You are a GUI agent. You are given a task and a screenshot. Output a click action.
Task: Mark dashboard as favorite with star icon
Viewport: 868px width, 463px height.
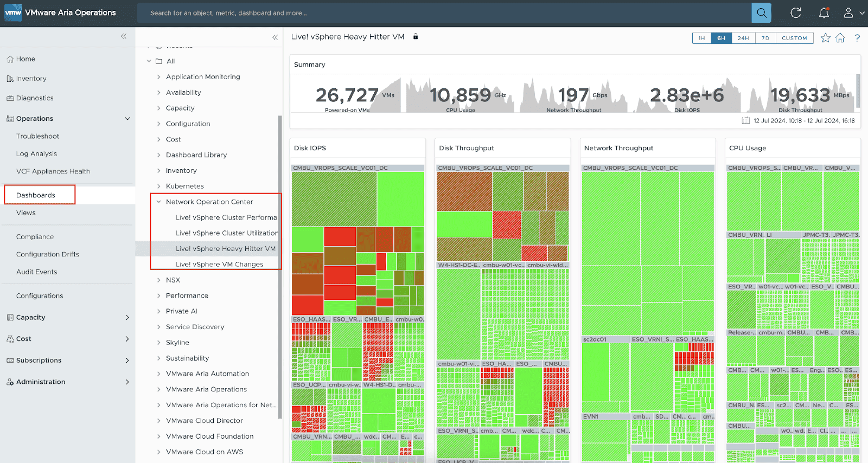825,38
